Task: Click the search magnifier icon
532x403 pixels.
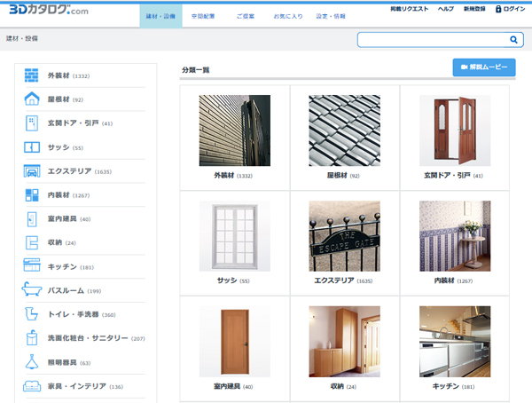Action: 513,40
